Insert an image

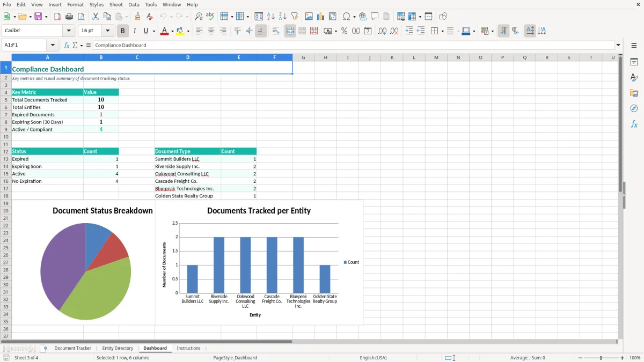click(x=309, y=17)
